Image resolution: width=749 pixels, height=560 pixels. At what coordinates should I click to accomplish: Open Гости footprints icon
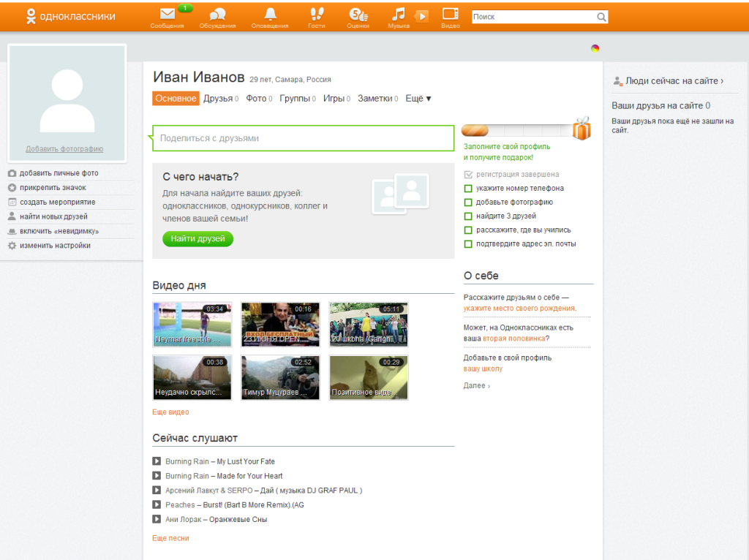(317, 14)
